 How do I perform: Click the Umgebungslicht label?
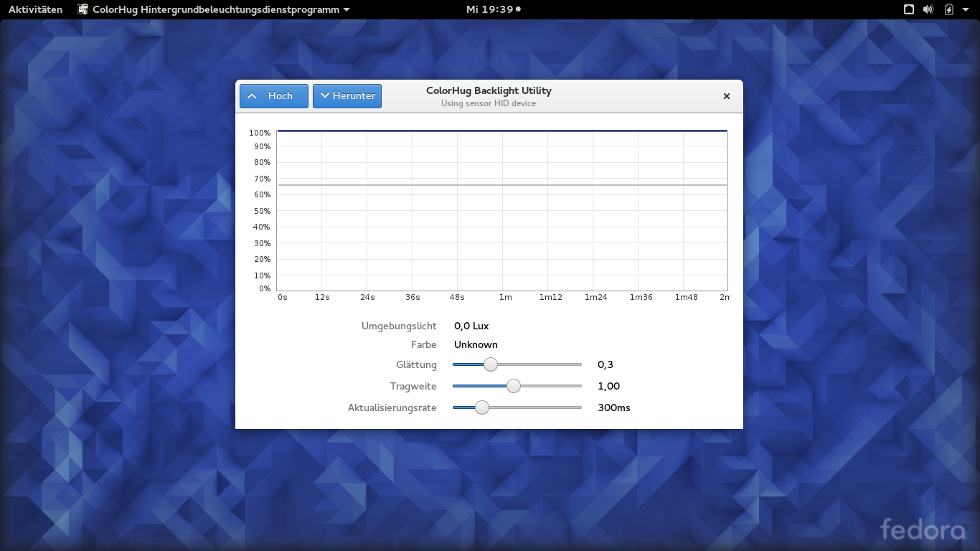[399, 326]
